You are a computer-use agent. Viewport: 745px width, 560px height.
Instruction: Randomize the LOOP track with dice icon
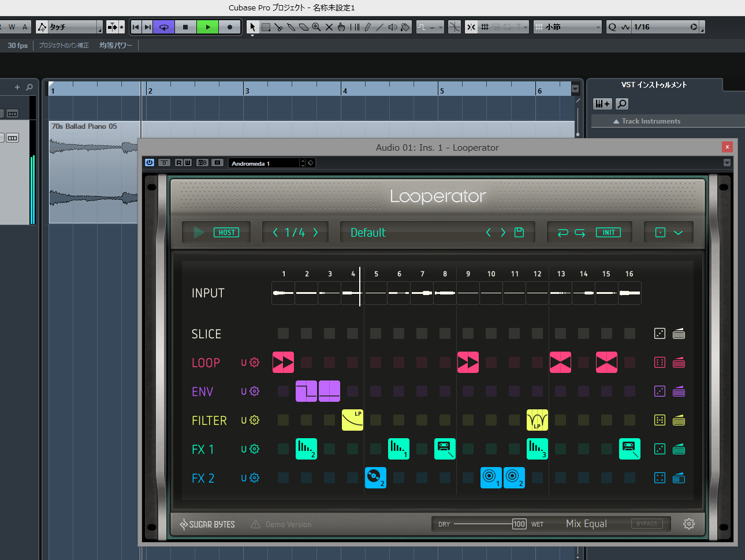pyautogui.click(x=660, y=363)
